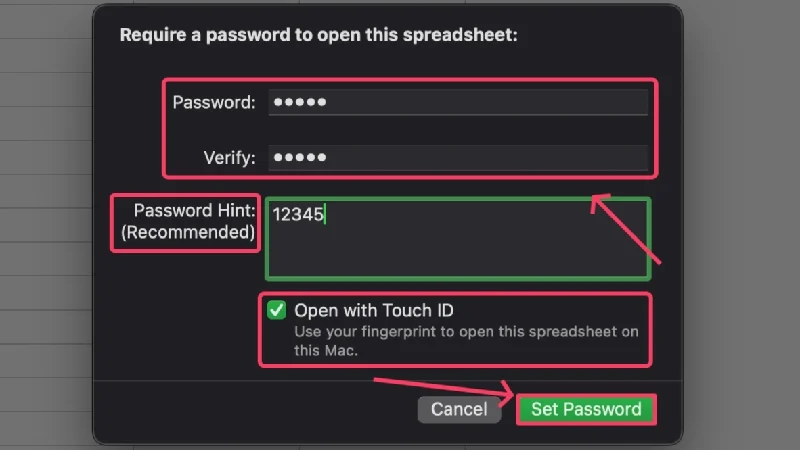Place cursor on masked dots in Verify field
The width and height of the screenshot is (800, 450).
click(301, 158)
